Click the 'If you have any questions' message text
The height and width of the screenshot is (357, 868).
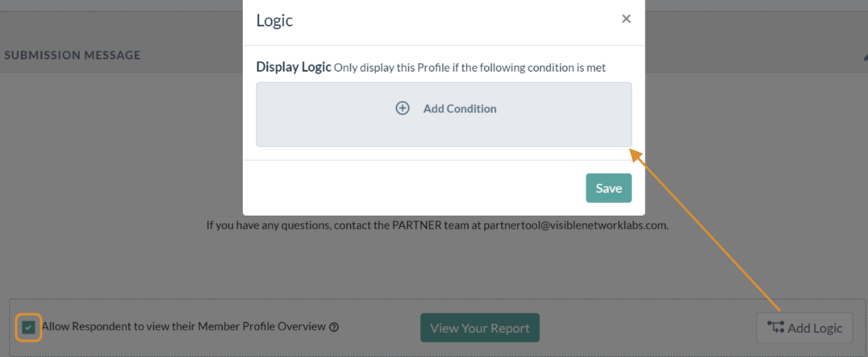click(x=437, y=226)
